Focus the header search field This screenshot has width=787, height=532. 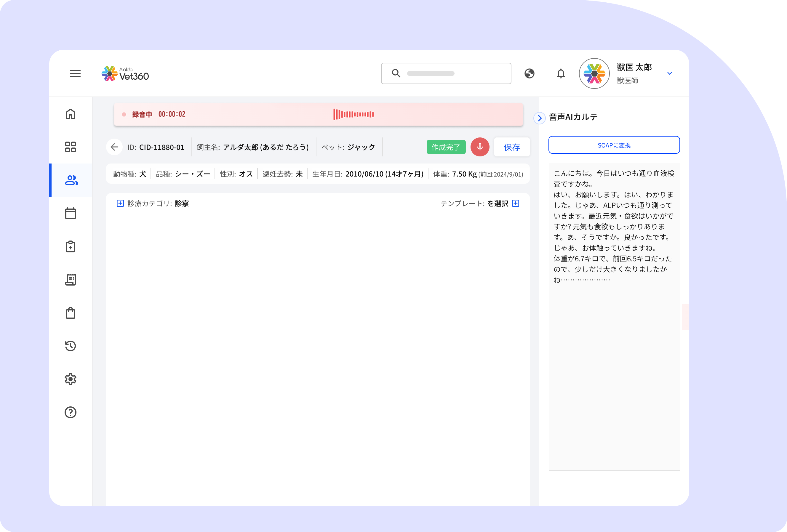click(x=446, y=73)
